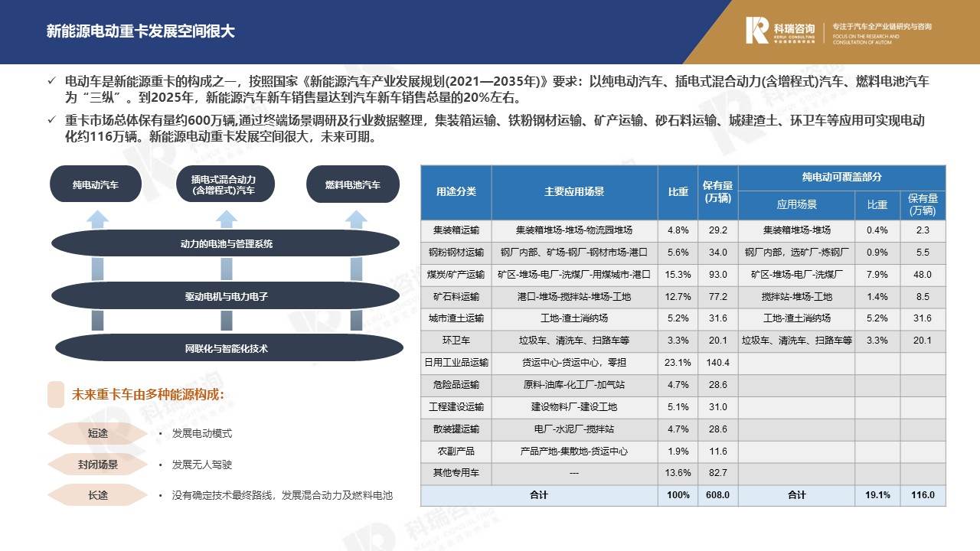
Task: Click the 其他专用车 row label
Action: (x=456, y=473)
